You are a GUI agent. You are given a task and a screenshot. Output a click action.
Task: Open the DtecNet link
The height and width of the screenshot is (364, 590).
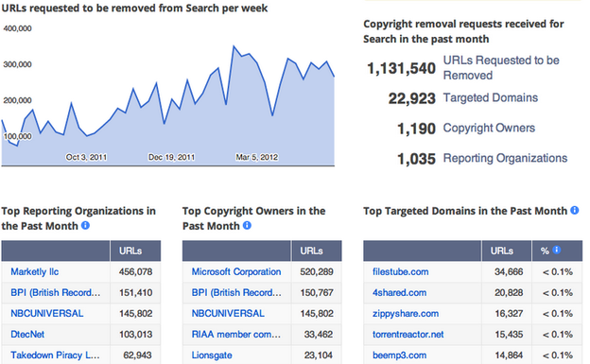pyautogui.click(x=27, y=335)
